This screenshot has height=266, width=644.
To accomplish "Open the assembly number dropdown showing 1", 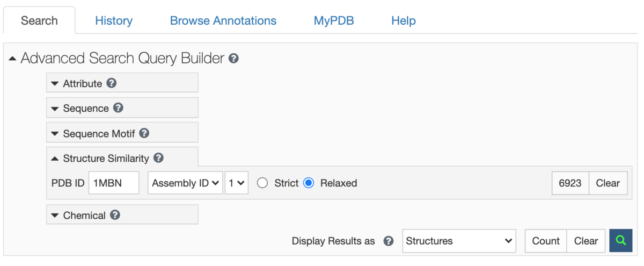I will [x=236, y=183].
